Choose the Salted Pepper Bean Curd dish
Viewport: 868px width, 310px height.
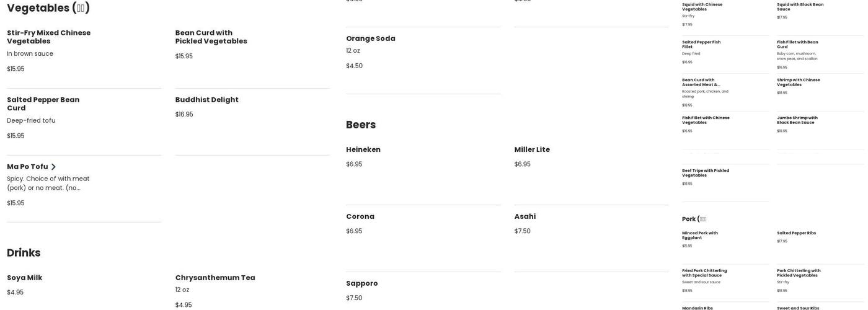43,104
